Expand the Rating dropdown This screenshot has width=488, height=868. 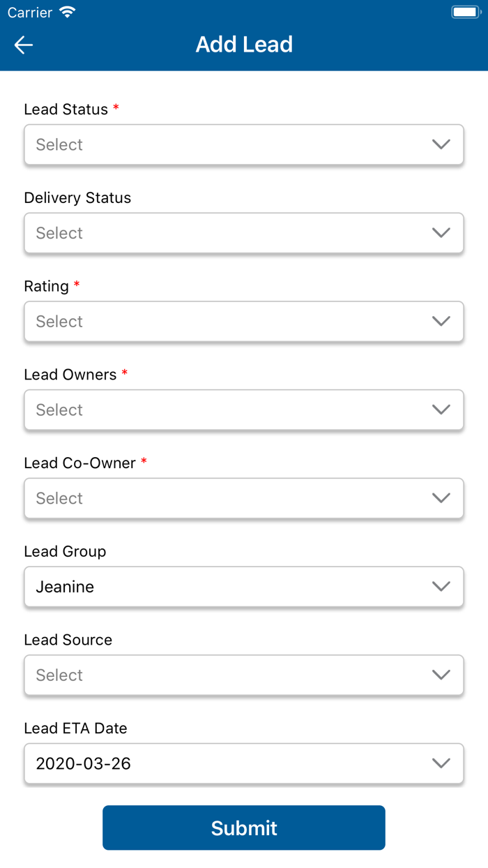click(244, 321)
